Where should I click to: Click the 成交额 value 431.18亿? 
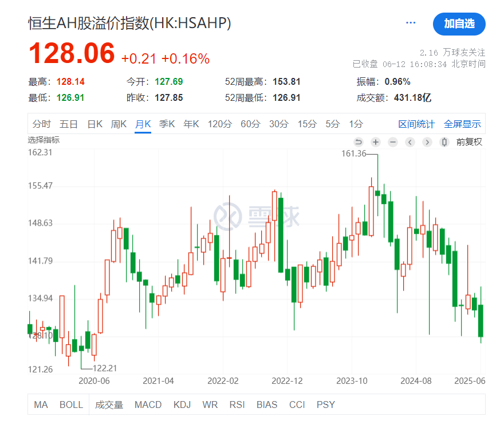(412, 98)
